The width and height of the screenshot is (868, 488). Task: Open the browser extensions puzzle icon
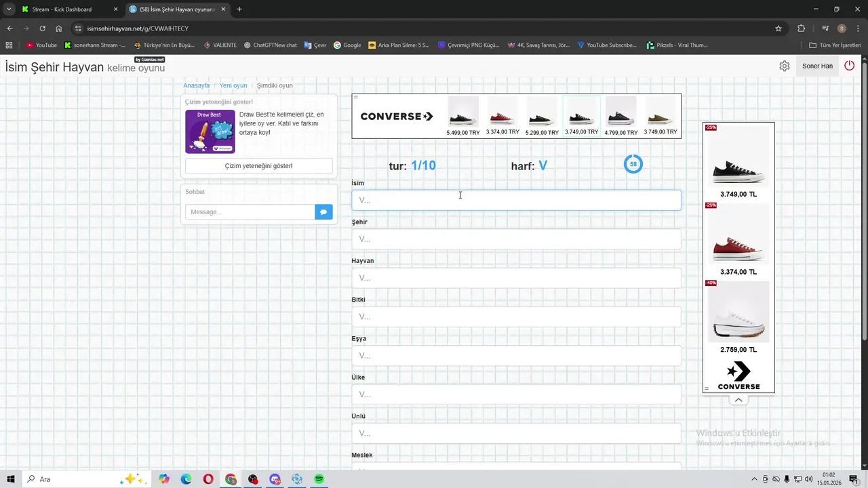[x=802, y=28]
